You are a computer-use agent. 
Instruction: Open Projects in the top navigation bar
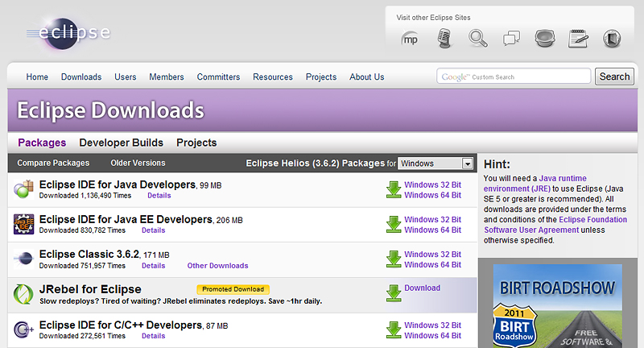tap(321, 77)
